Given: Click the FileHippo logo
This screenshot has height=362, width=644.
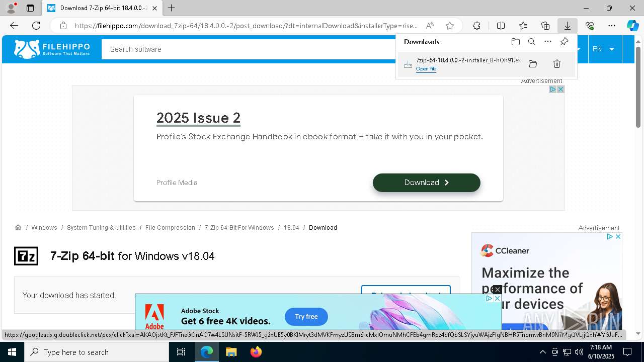Looking at the screenshot, I should coord(52,49).
